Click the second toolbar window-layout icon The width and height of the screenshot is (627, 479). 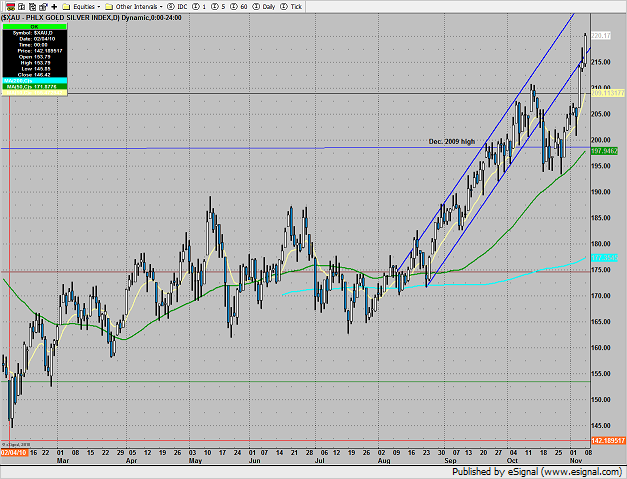(x=22, y=6)
